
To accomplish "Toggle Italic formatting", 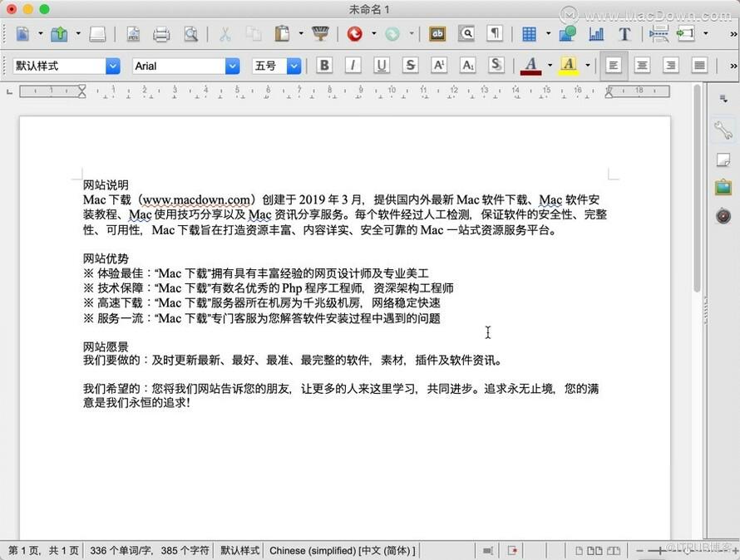I will pyautogui.click(x=353, y=65).
